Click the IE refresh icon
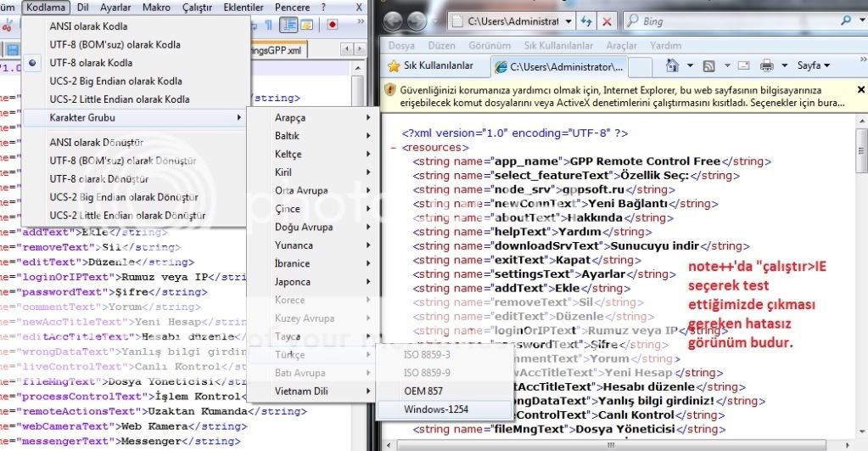The image size is (868, 451). pyautogui.click(x=587, y=20)
